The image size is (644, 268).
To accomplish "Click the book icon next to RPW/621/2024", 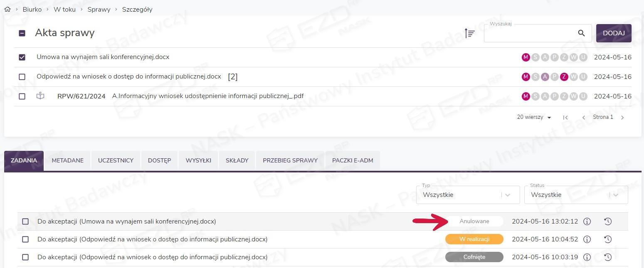I will point(40,96).
